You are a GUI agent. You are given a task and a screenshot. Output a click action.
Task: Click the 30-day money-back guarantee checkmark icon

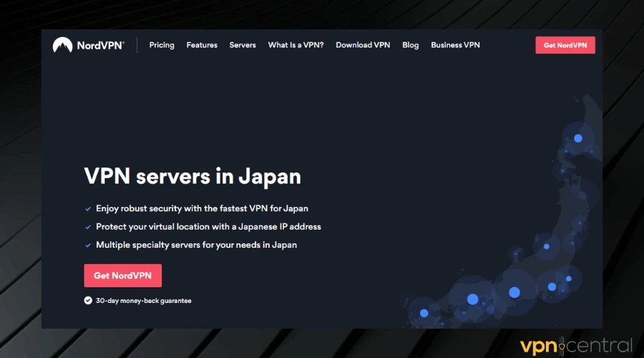[88, 301]
